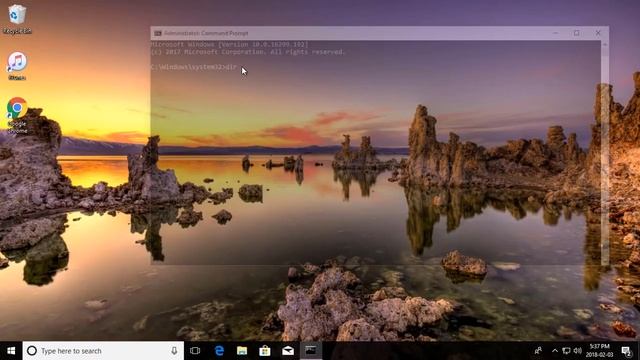Activate the search microphone icon
This screenshot has width=640, height=360.
[x=174, y=351]
